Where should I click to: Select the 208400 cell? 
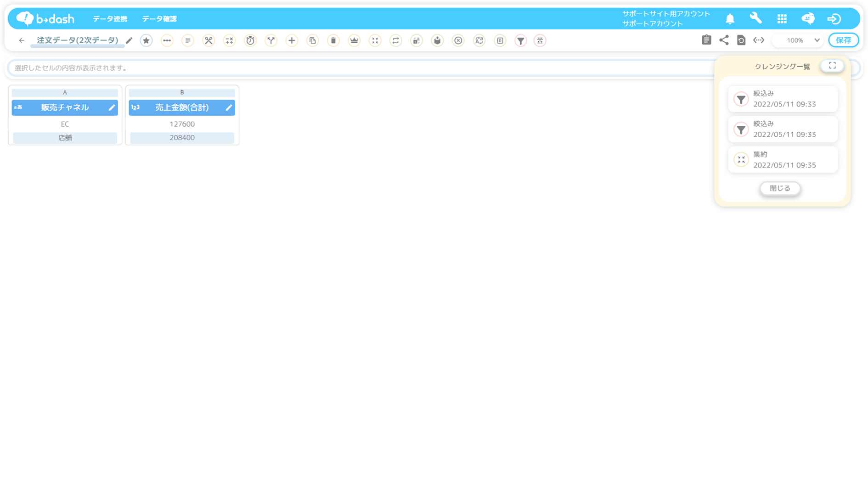pyautogui.click(x=182, y=138)
